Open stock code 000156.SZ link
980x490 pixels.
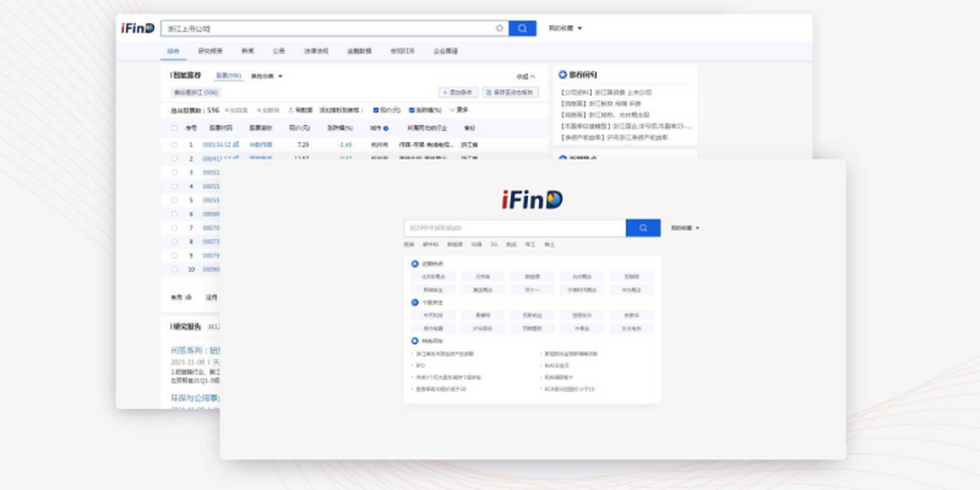pos(216,145)
